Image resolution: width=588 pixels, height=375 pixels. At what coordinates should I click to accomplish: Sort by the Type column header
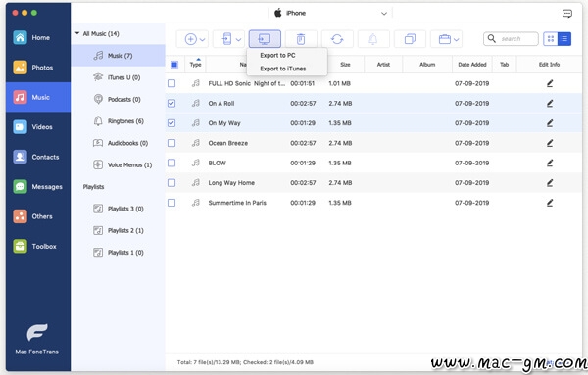click(x=195, y=65)
